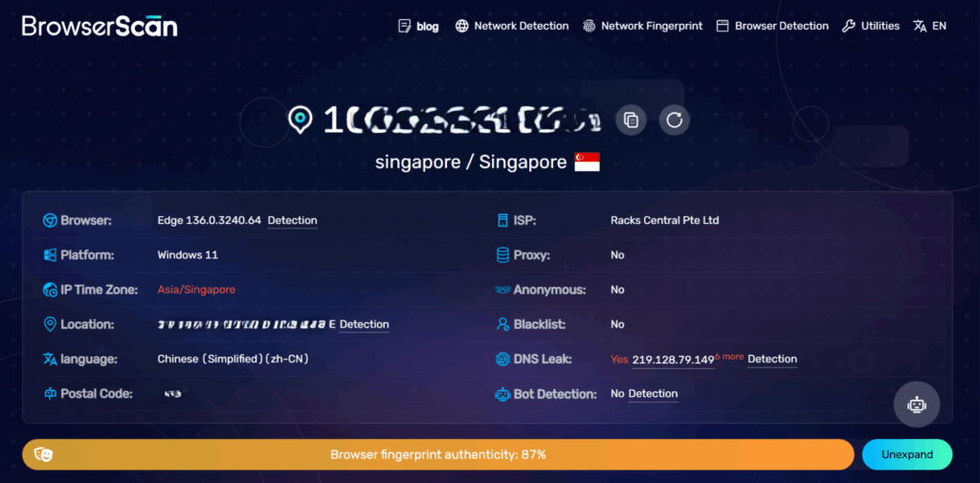Click the Blacklist No value

(x=617, y=324)
